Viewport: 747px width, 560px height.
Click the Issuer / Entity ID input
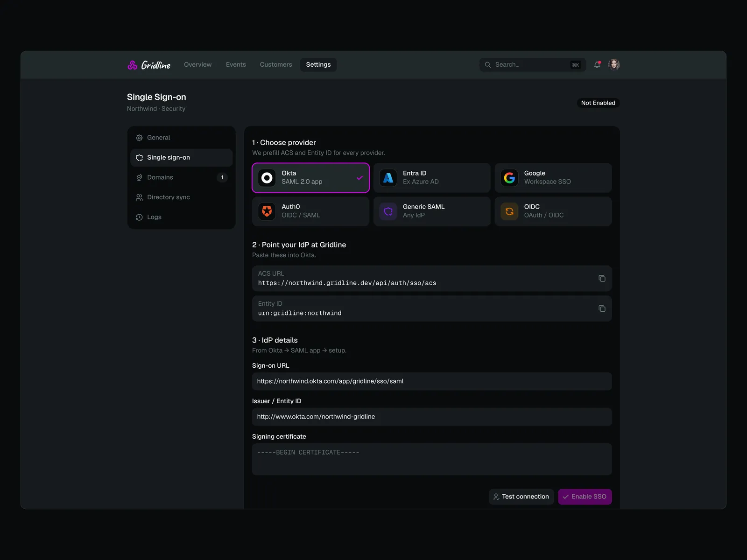(x=432, y=417)
